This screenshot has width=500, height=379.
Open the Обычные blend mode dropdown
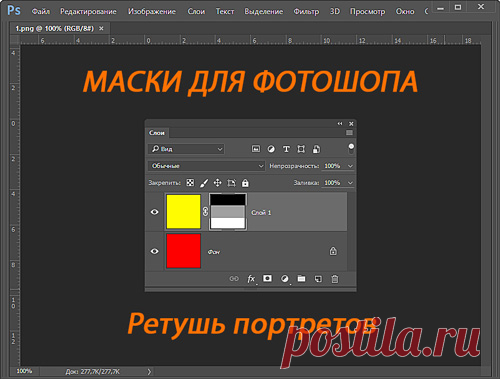pos(206,166)
